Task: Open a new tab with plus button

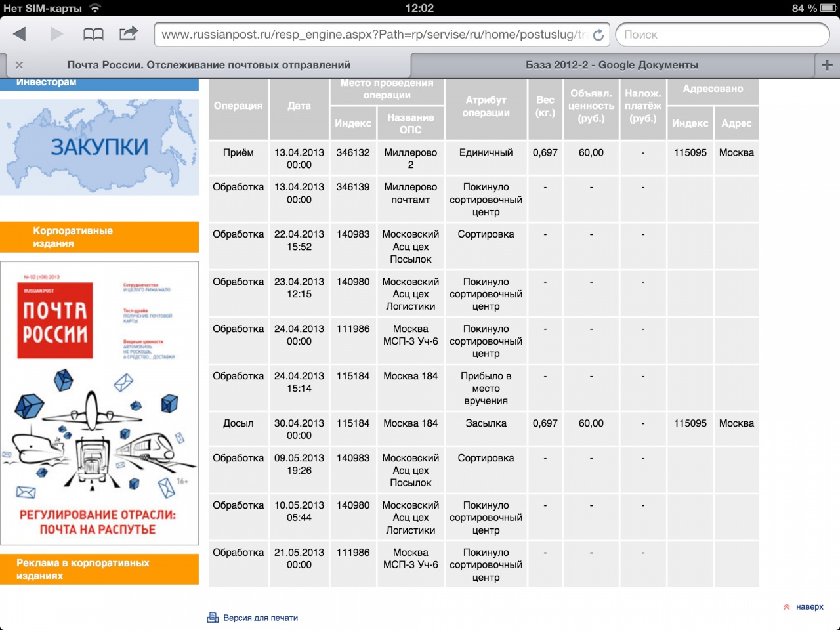Action: click(827, 65)
